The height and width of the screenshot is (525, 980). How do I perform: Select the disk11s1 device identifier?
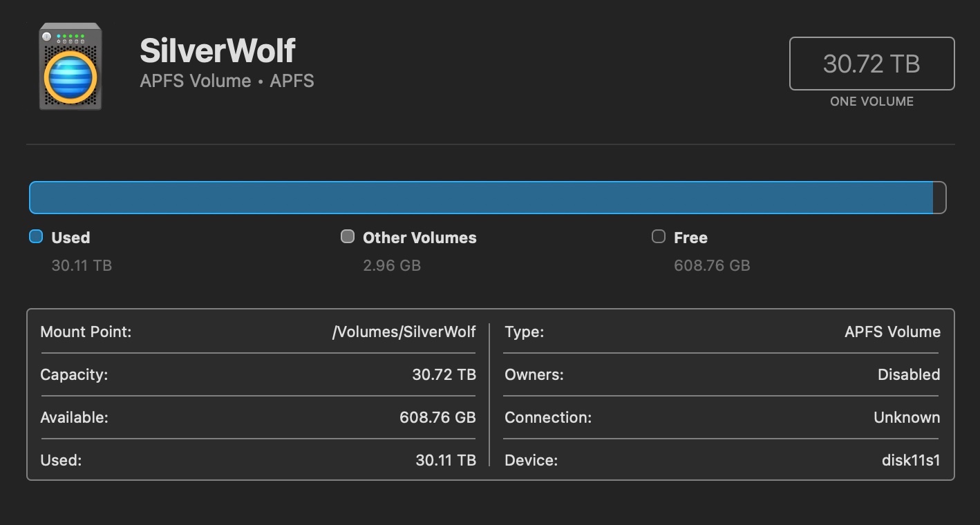911,460
